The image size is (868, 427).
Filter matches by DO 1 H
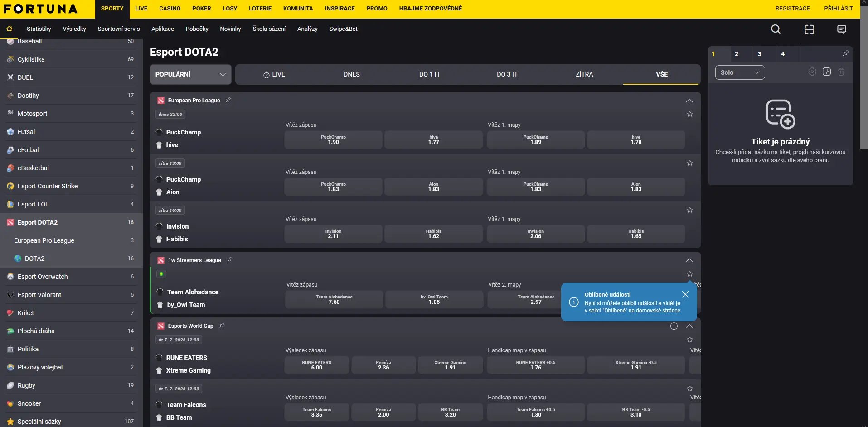pyautogui.click(x=429, y=74)
